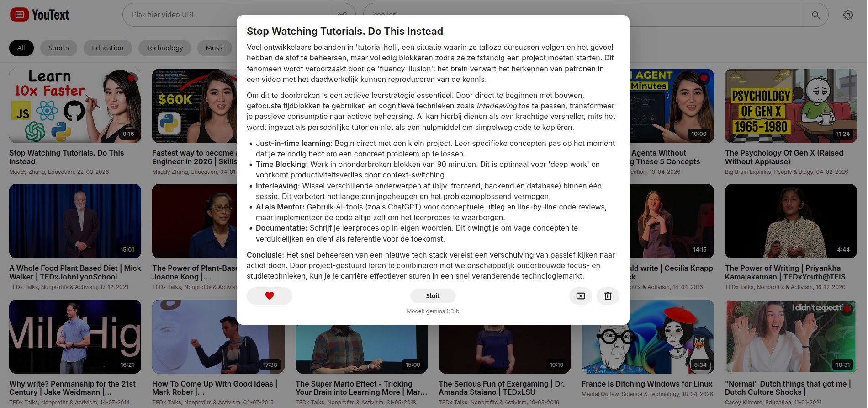Click the search magnifier icon

815,15
